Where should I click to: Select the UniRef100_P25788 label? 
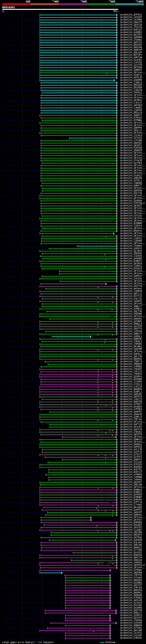(x=131, y=148)
